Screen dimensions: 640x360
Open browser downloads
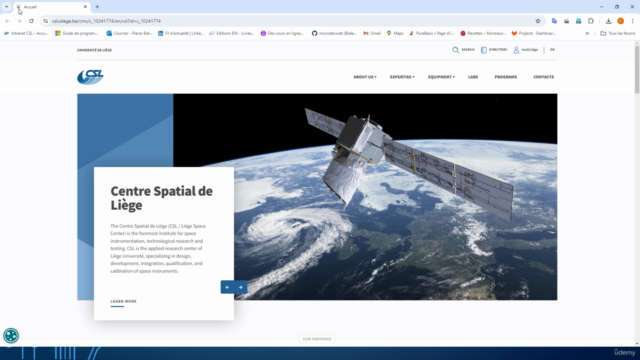(x=609, y=21)
